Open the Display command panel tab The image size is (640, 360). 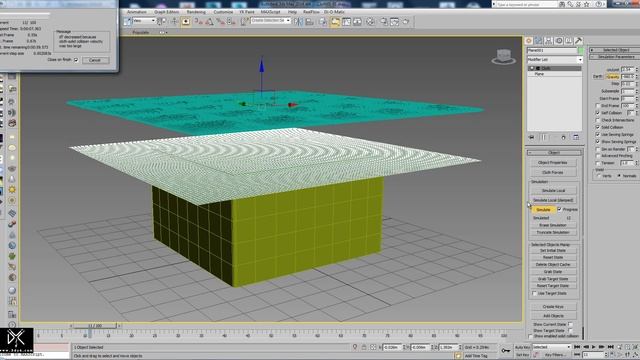(x=569, y=40)
